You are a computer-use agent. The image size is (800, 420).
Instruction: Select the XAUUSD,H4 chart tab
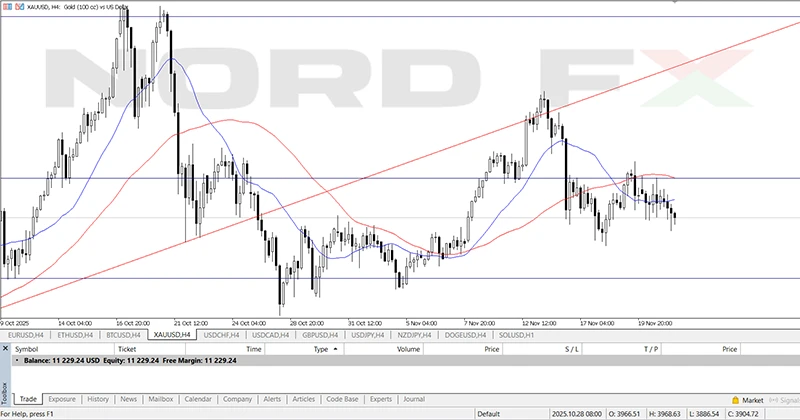pos(172,335)
